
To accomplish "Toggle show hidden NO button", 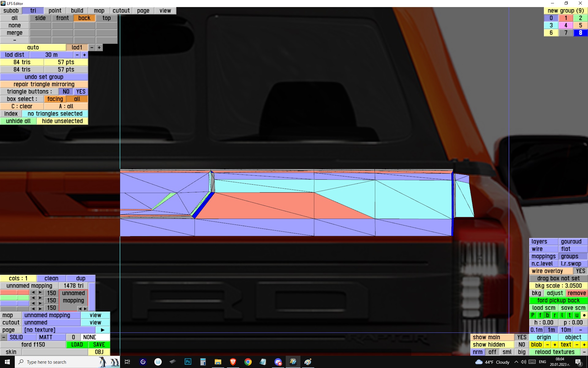I will [x=522, y=345].
